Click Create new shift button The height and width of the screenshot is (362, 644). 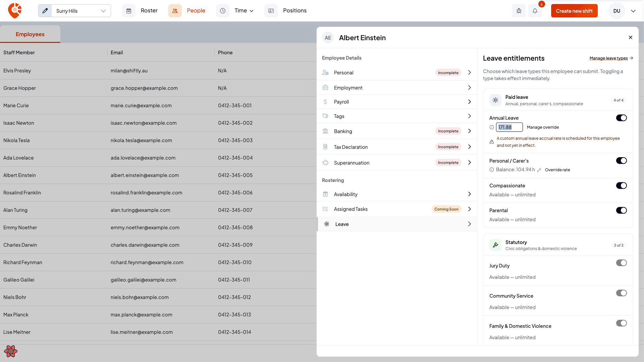pos(574,11)
